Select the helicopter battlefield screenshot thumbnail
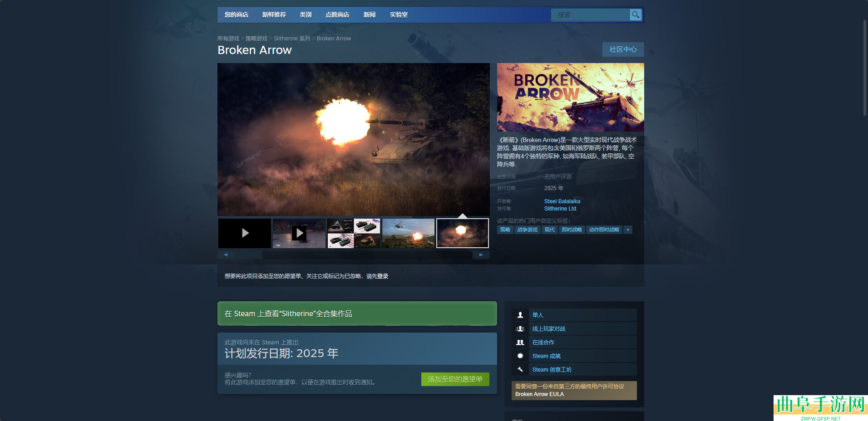Screen dimensions: 868x421 coord(408,233)
